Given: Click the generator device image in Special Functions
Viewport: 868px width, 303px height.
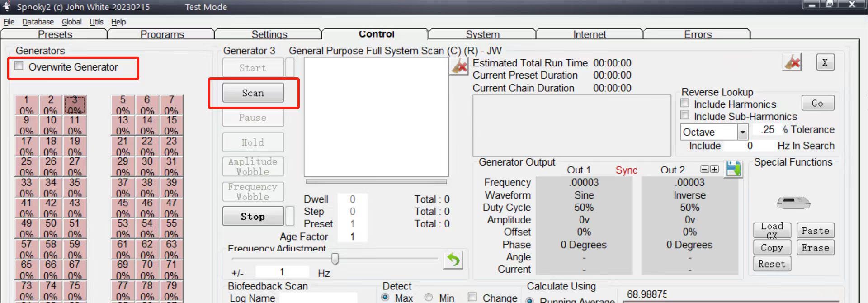Looking at the screenshot, I should point(793,202).
